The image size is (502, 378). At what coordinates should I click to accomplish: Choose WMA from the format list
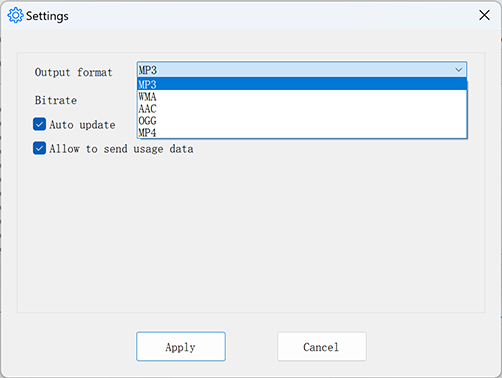(302, 97)
